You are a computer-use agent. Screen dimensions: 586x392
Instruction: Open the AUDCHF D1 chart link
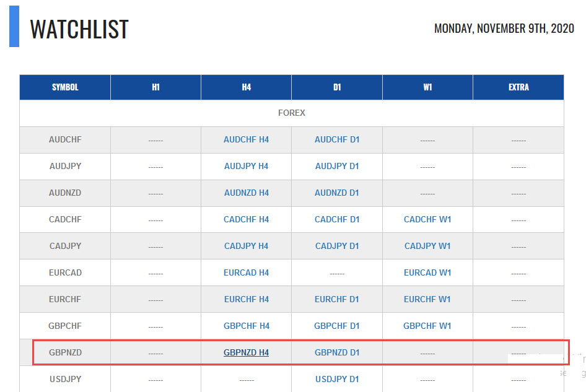coord(337,140)
